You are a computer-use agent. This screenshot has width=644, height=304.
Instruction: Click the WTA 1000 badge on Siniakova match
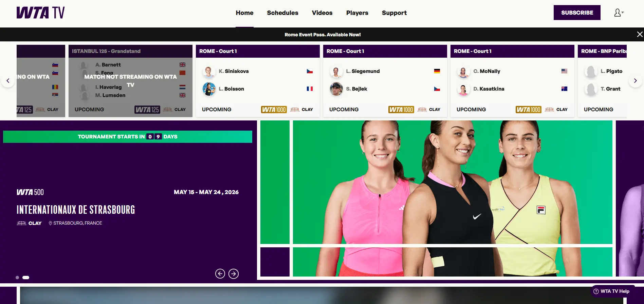pos(274,110)
